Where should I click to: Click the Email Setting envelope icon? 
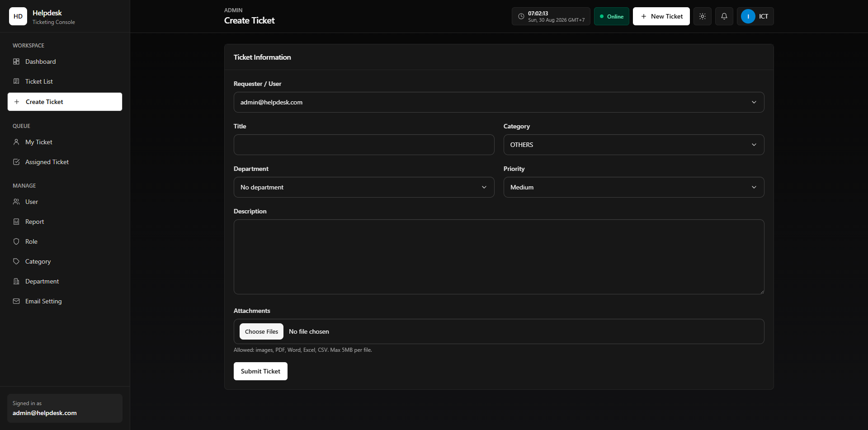tap(16, 301)
